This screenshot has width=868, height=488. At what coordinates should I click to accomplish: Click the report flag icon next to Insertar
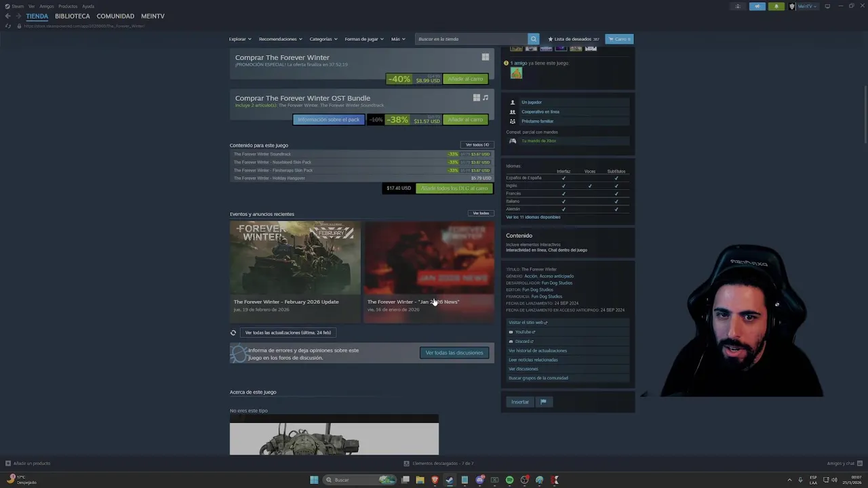click(543, 402)
